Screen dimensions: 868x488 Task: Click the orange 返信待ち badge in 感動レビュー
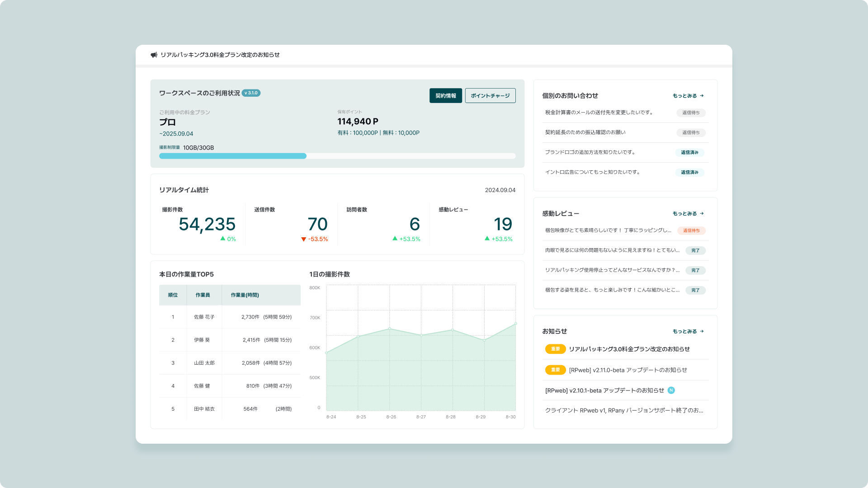click(x=691, y=230)
